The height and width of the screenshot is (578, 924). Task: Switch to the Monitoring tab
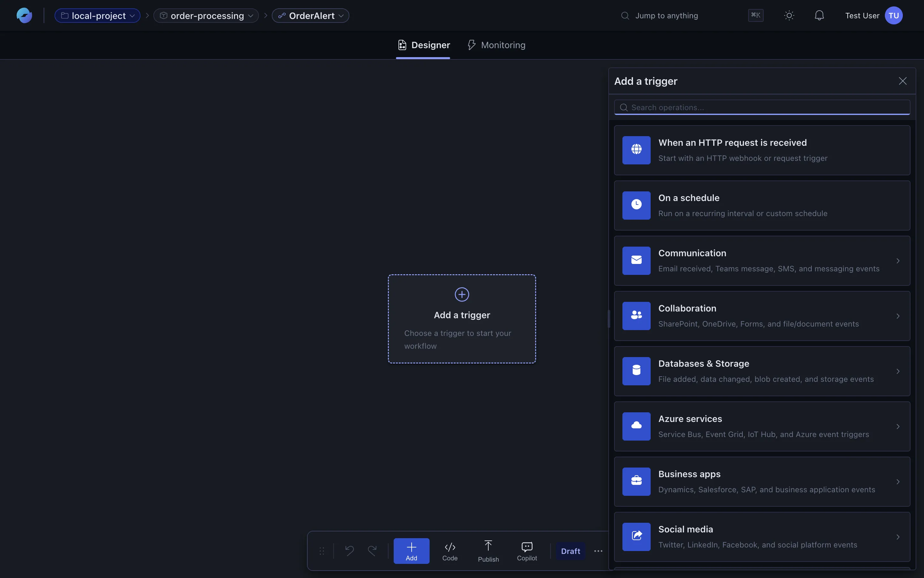pyautogui.click(x=496, y=45)
